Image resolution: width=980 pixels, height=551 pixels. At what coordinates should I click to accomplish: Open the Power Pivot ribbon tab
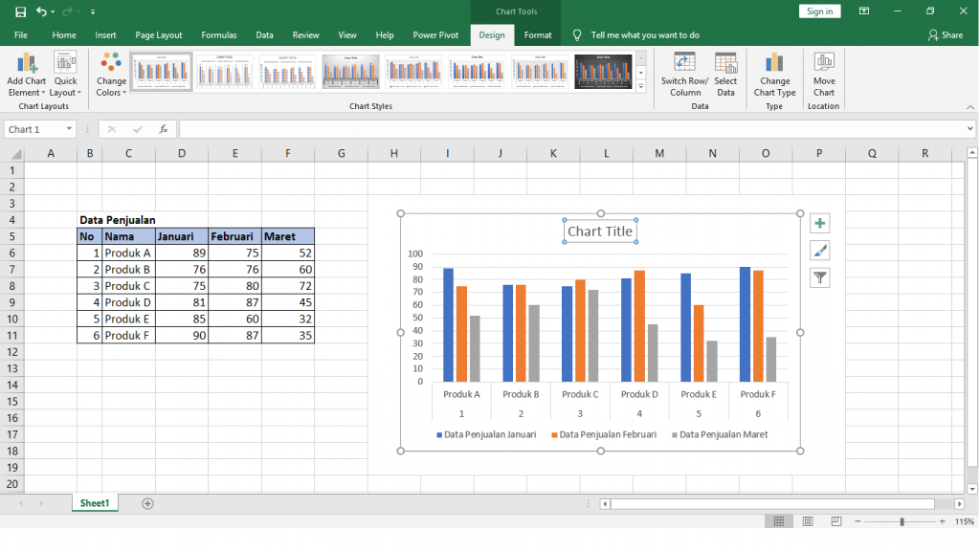(435, 34)
